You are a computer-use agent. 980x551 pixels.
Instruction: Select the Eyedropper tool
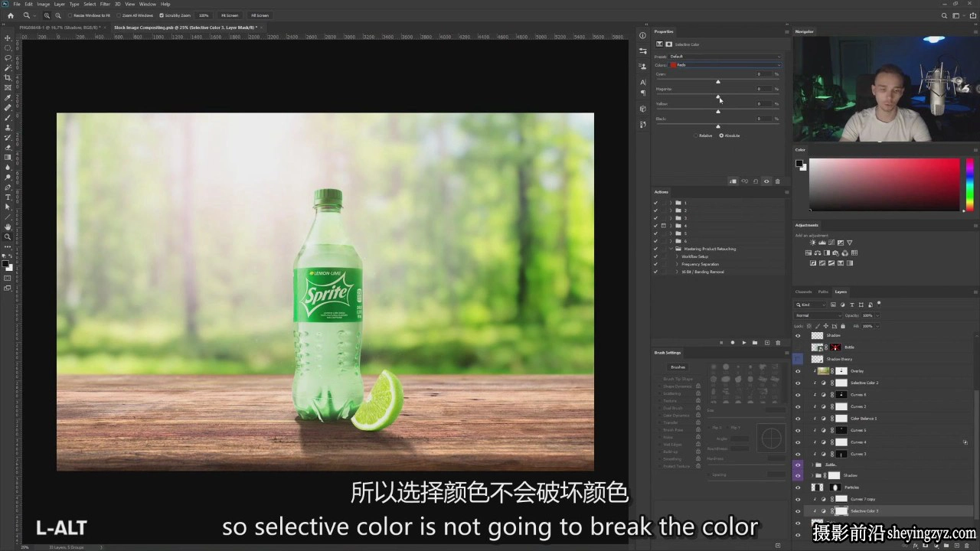[x=8, y=97]
